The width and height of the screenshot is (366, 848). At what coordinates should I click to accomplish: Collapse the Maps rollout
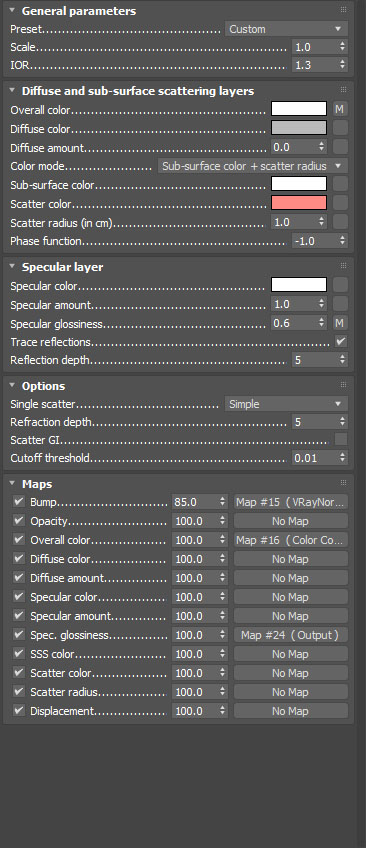12,483
